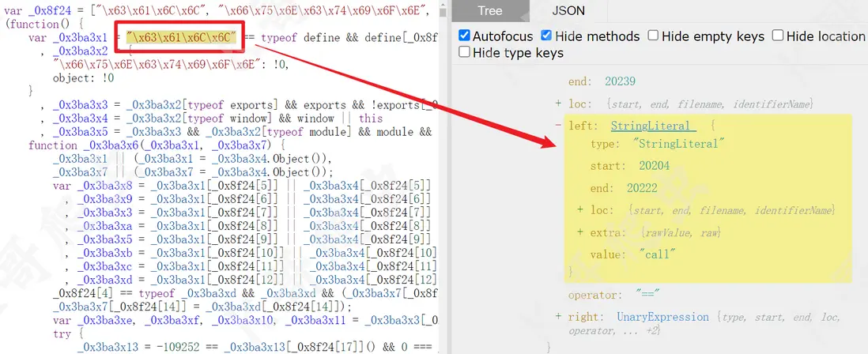Select the start value 20204
Screen dimensions: 868x354
654,166
